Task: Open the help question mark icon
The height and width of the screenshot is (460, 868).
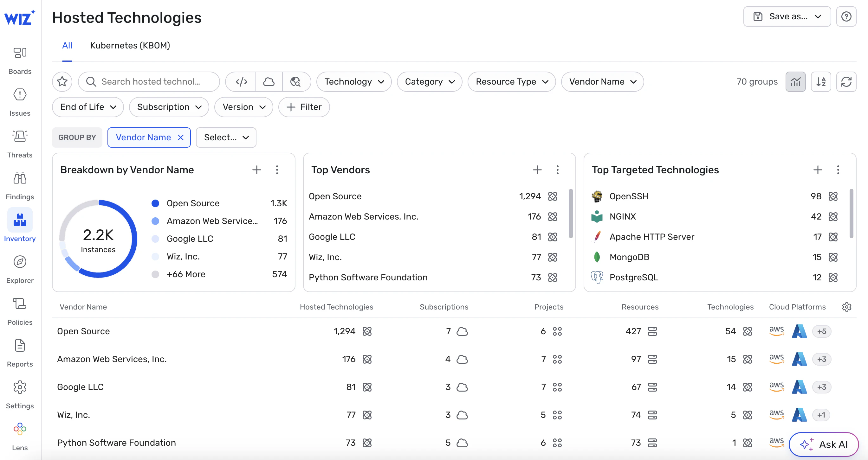Action: click(x=846, y=16)
